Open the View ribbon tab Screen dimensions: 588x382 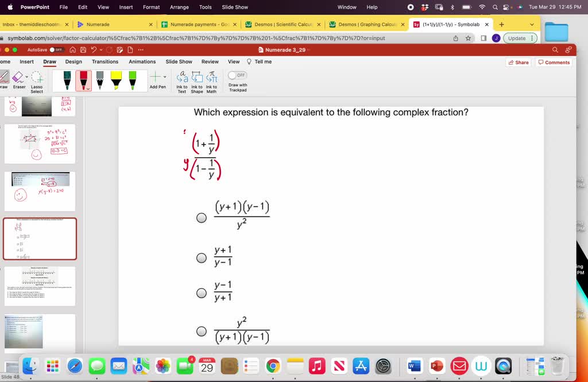234,62
